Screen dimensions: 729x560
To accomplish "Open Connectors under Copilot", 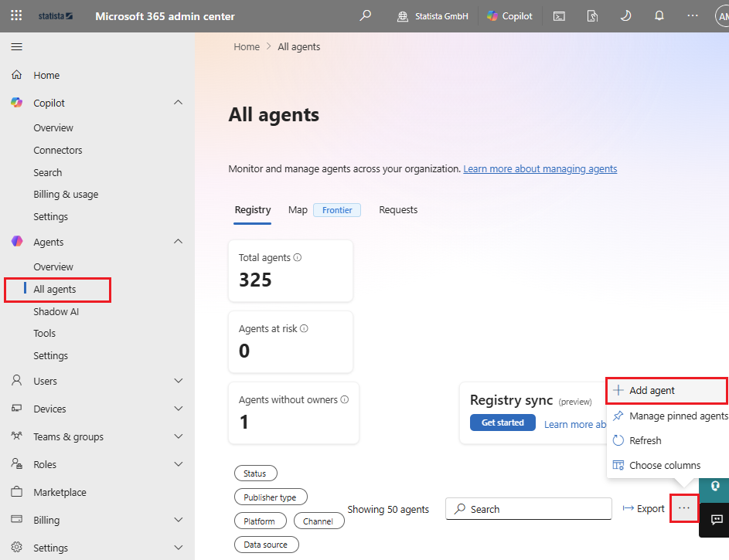I will 58,150.
